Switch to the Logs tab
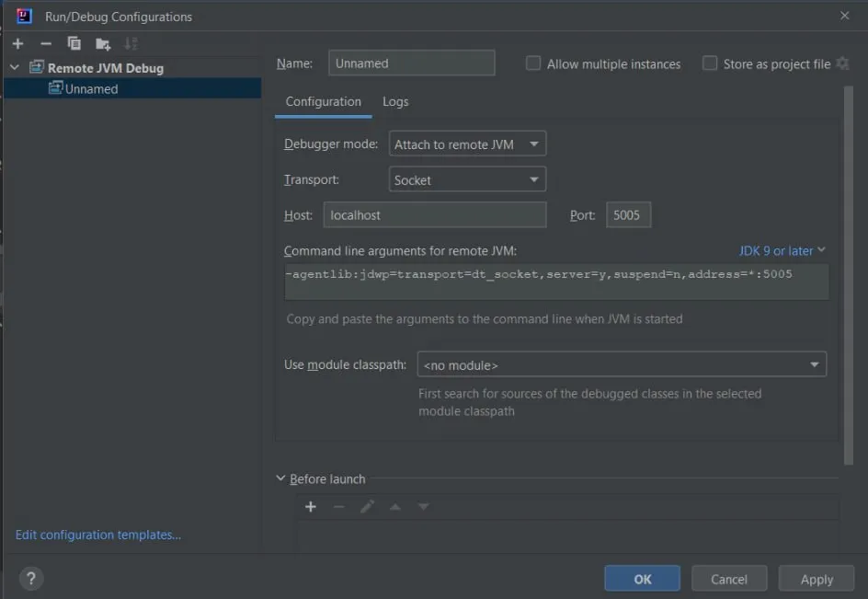The height and width of the screenshot is (599, 868). pyautogui.click(x=394, y=101)
